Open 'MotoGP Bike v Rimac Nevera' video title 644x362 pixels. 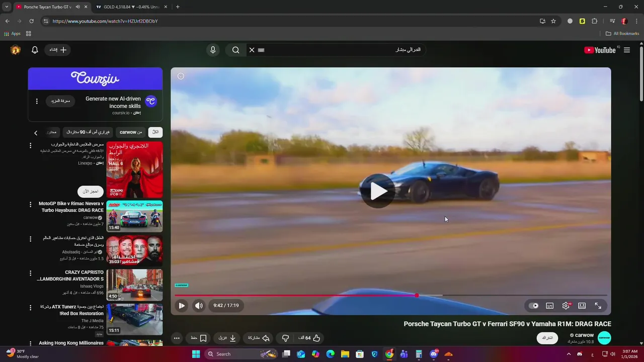tap(71, 207)
